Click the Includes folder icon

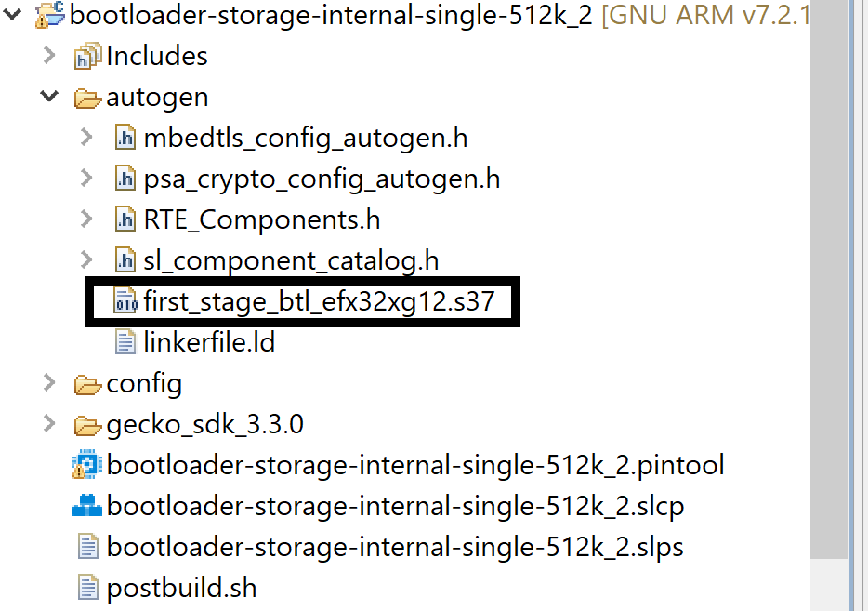[x=87, y=56]
